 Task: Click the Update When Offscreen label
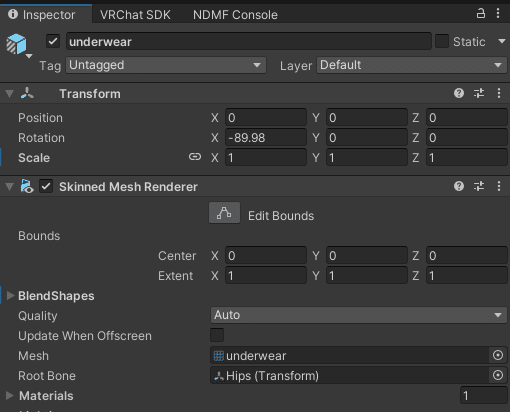85,336
